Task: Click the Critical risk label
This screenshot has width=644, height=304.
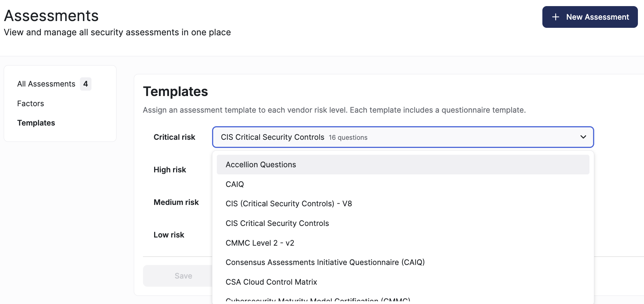Action: [174, 137]
